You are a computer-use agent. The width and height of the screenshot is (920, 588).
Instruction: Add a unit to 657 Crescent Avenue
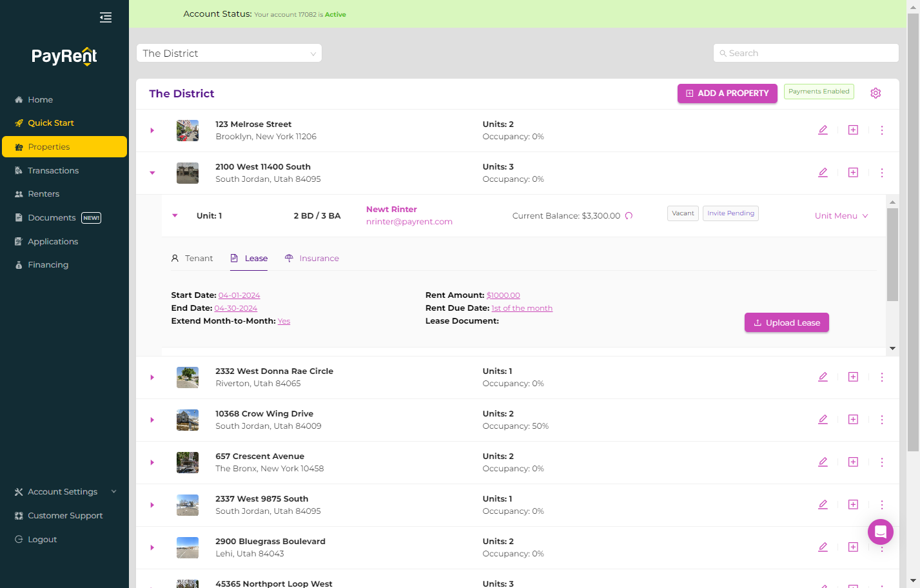coord(853,462)
